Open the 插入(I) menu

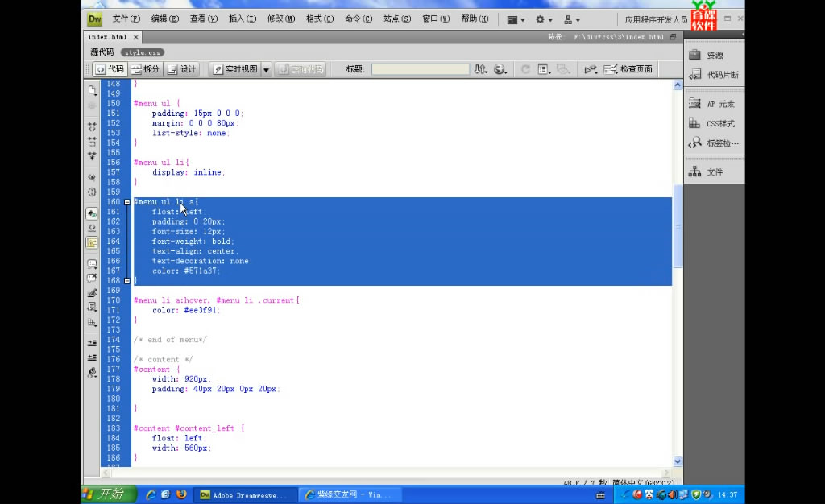(x=243, y=19)
